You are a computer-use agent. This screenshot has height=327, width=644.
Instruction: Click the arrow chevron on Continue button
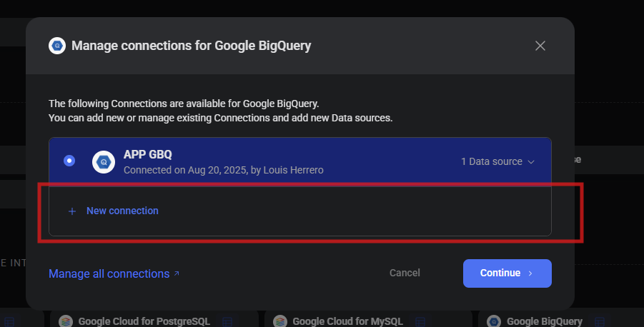pos(530,273)
